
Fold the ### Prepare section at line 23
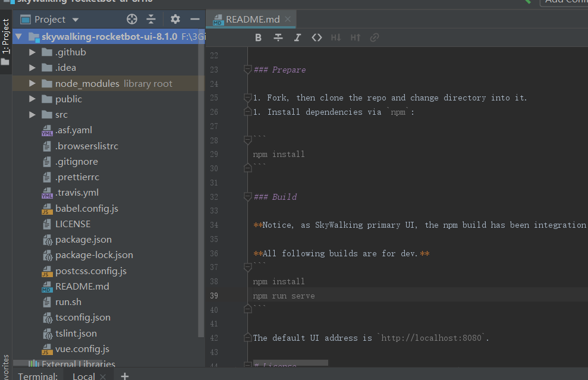tap(247, 70)
